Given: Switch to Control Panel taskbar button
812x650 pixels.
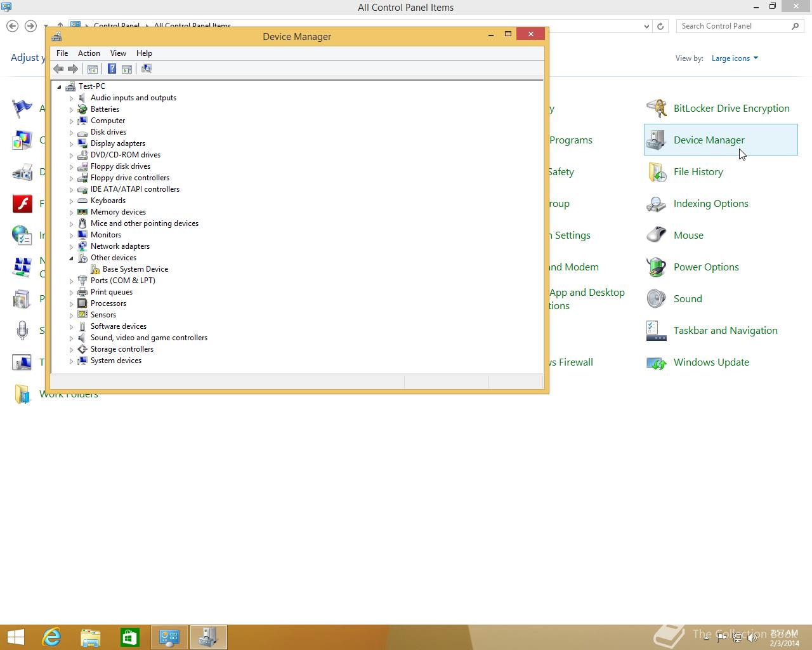Looking at the screenshot, I should coord(169,637).
